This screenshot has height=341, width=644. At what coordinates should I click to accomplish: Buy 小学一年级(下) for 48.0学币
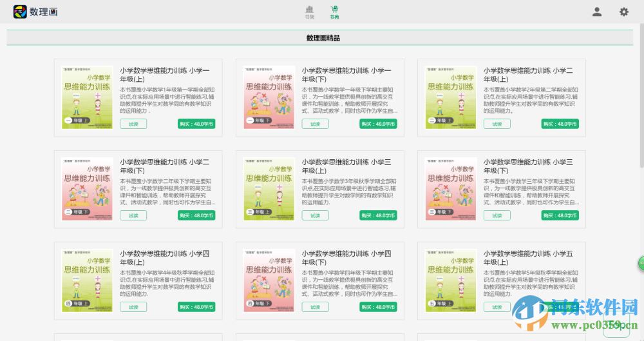click(378, 124)
